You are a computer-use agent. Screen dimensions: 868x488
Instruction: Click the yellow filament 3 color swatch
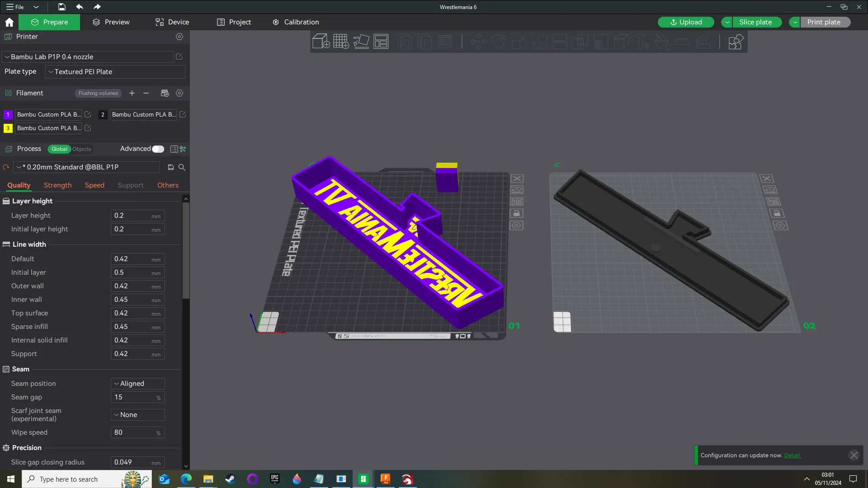[8, 128]
